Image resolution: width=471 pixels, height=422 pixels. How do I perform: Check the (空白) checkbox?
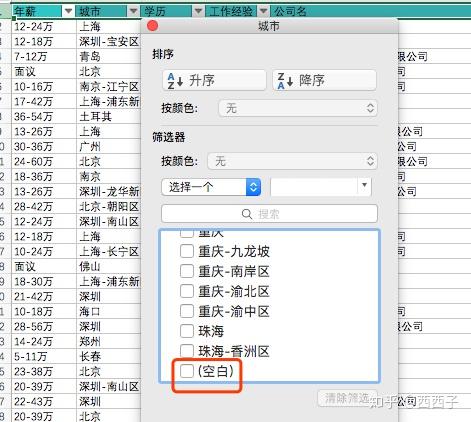point(187,371)
